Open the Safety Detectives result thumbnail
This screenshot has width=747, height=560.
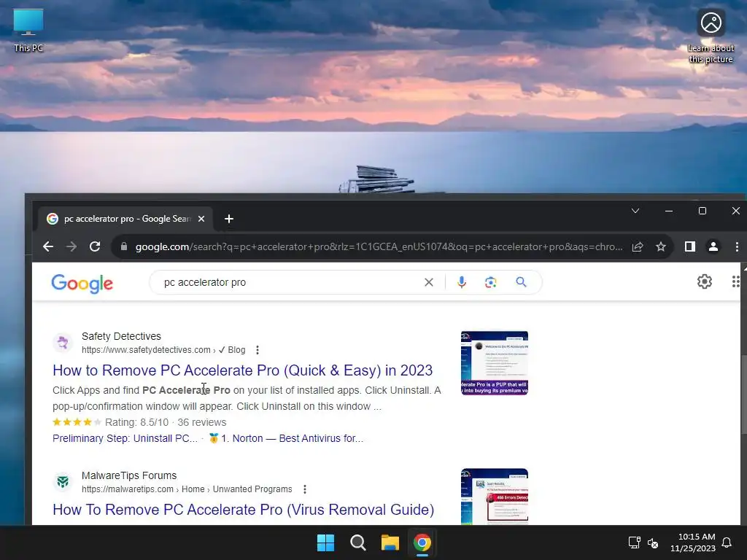pyautogui.click(x=495, y=363)
